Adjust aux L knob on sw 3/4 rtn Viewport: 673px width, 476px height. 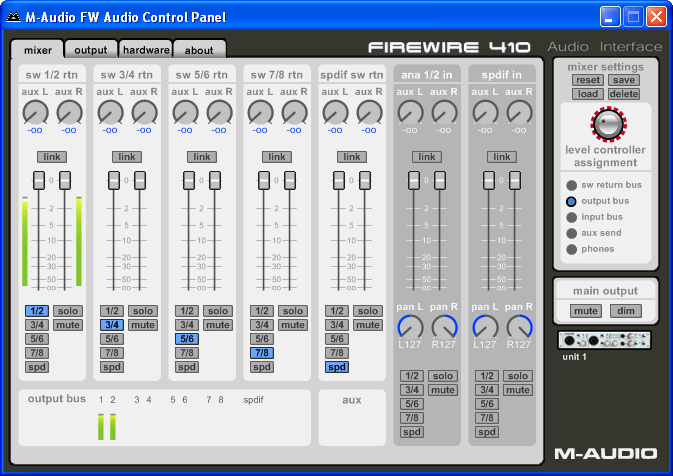pos(110,112)
